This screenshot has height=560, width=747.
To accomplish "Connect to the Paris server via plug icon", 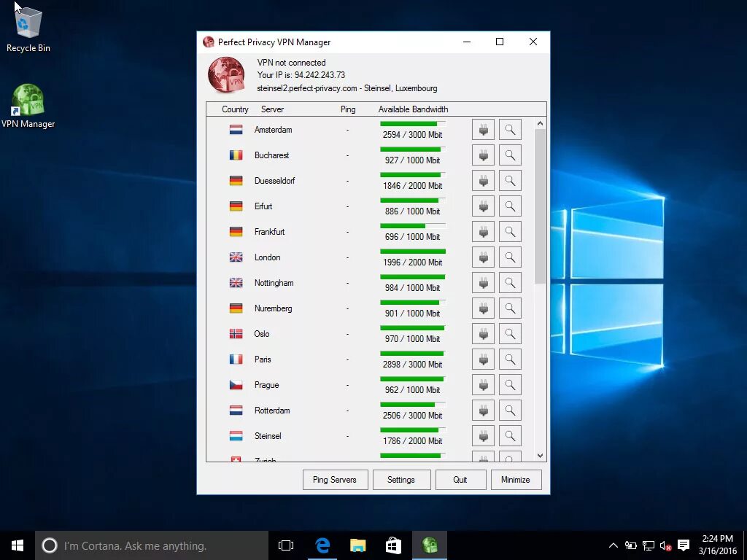I will coord(483,359).
